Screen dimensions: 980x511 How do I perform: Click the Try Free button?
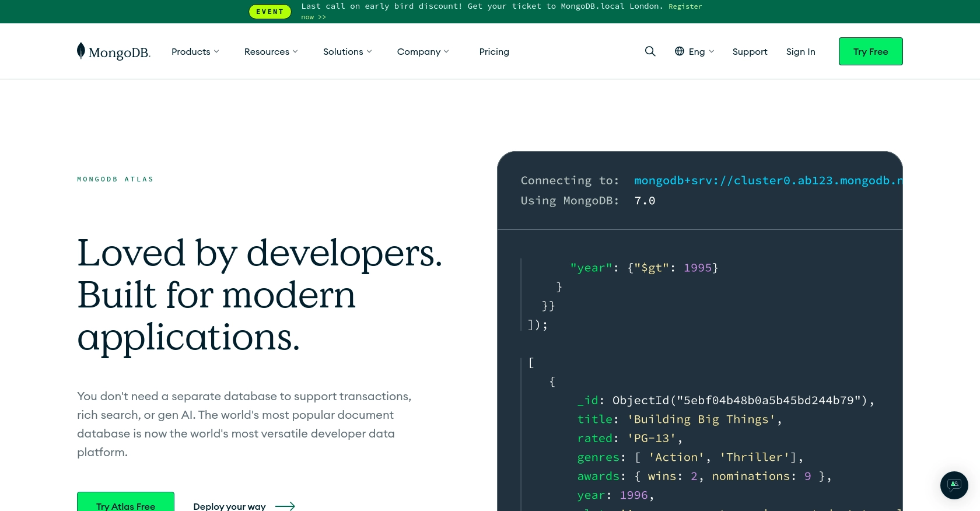point(871,51)
